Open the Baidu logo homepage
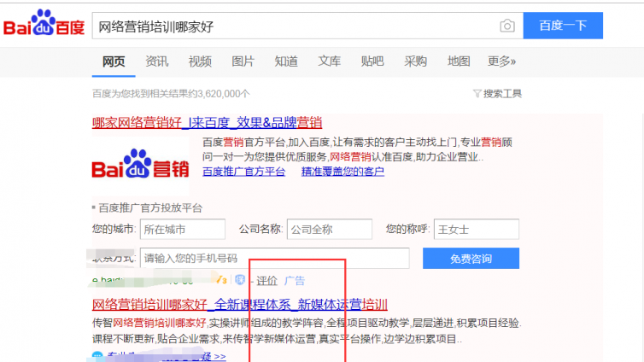This screenshot has width=644, height=362. coord(44,23)
